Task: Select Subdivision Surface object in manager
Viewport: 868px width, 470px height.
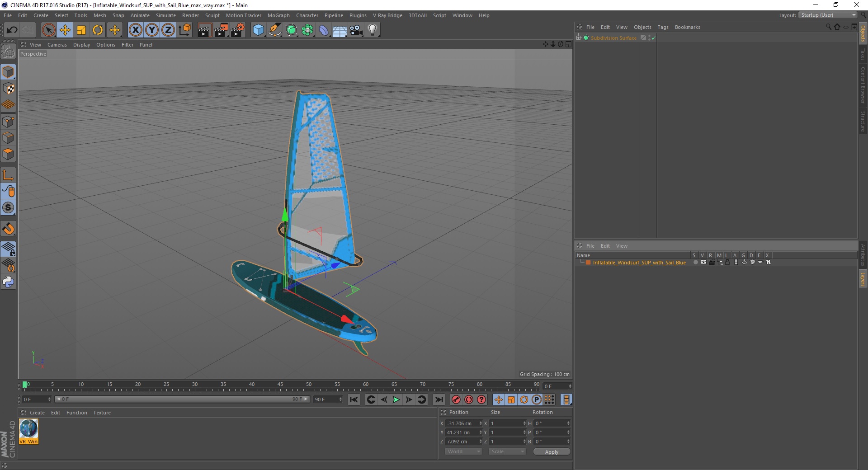Action: pyautogui.click(x=613, y=38)
